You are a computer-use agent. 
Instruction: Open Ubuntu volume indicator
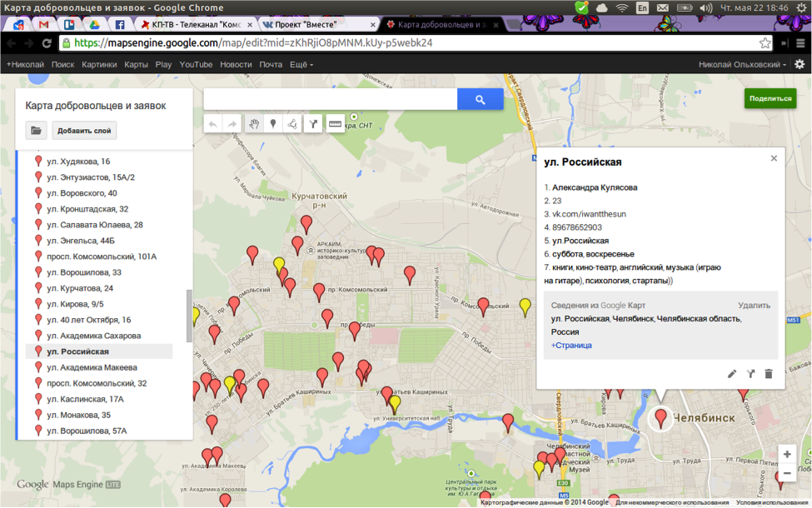[706, 7]
